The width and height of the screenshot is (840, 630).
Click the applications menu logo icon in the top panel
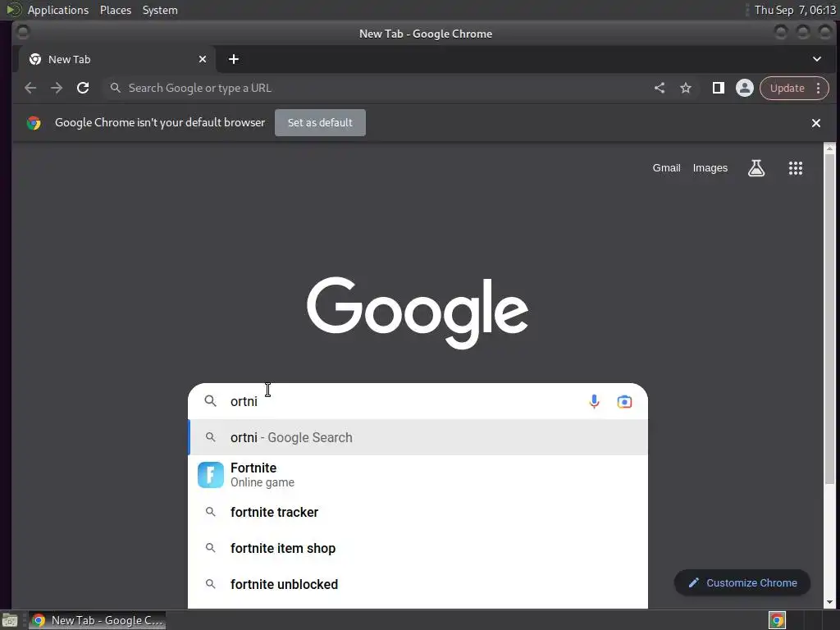point(13,10)
